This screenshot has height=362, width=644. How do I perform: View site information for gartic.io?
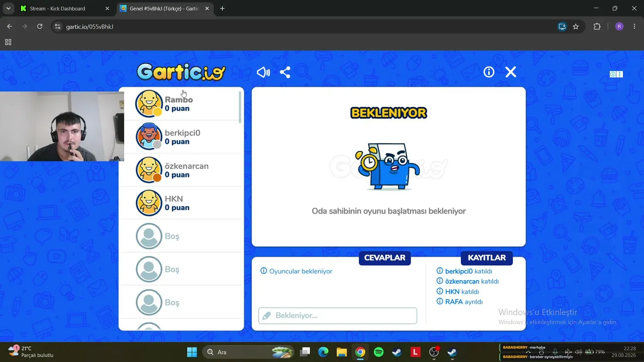click(x=57, y=27)
